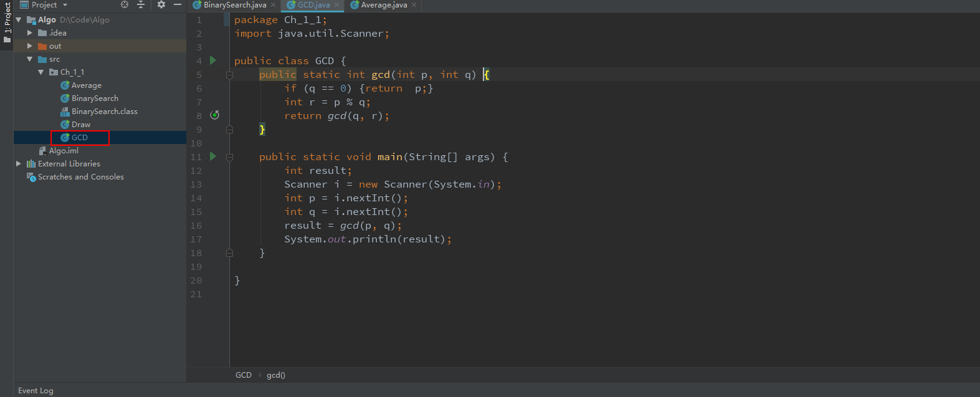Screen dimensions: 980x397
Task: Close the Average.java tab
Action: click(x=414, y=5)
